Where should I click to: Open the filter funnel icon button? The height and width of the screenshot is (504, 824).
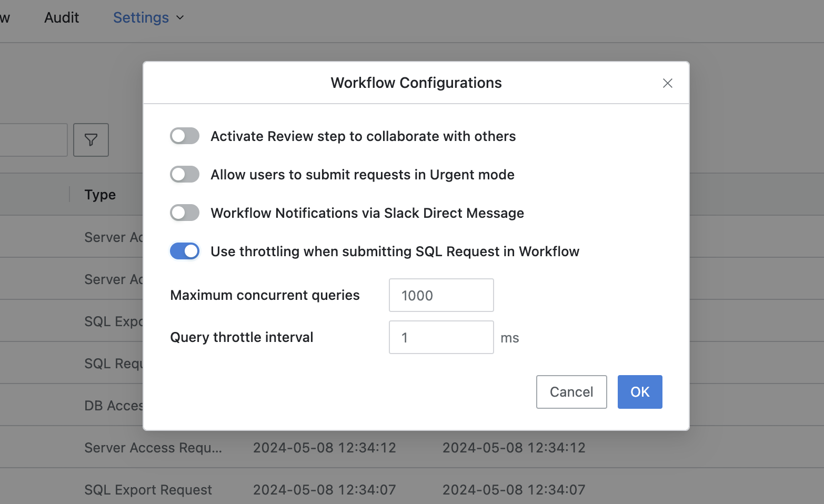tap(91, 140)
